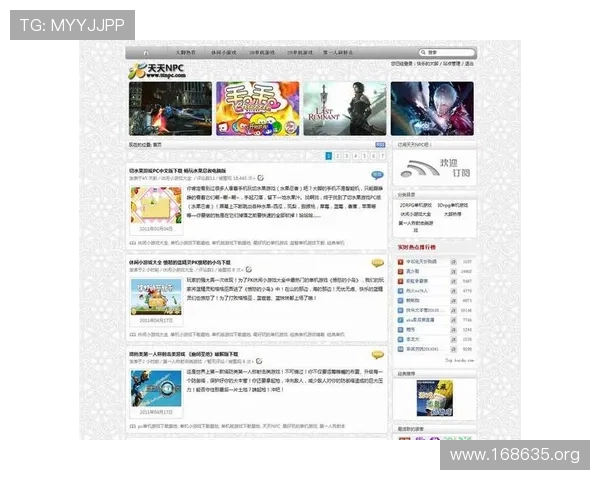Image resolution: width=600 pixels, height=480 pixels.
Task: Open the 大脚热荐 category link in sidebar
Action: [453, 214]
